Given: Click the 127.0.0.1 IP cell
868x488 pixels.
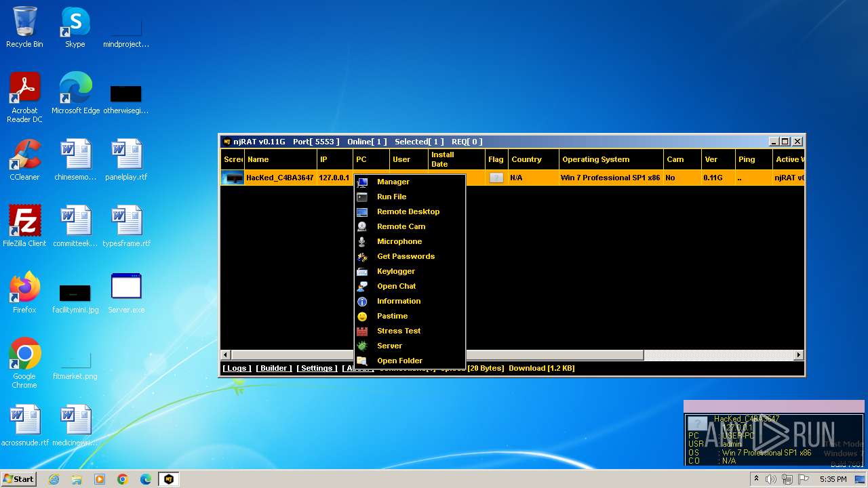Looking at the screenshot, I should (334, 178).
